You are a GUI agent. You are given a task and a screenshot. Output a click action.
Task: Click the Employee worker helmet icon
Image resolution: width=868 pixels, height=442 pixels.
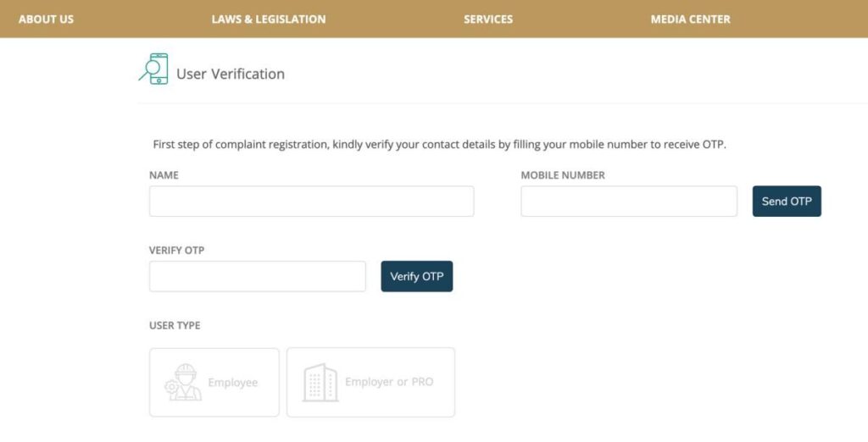click(x=181, y=383)
